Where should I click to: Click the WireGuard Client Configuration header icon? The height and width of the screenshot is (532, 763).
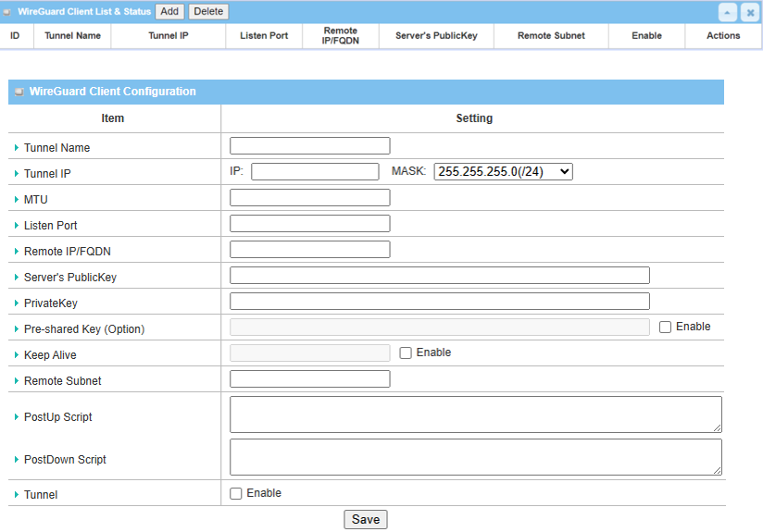[x=19, y=93]
